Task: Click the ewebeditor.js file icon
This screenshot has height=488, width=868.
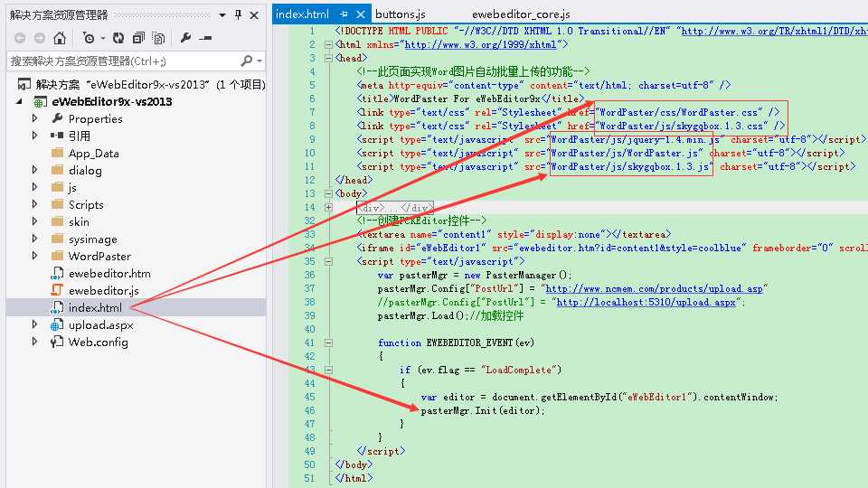Action: 57,290
